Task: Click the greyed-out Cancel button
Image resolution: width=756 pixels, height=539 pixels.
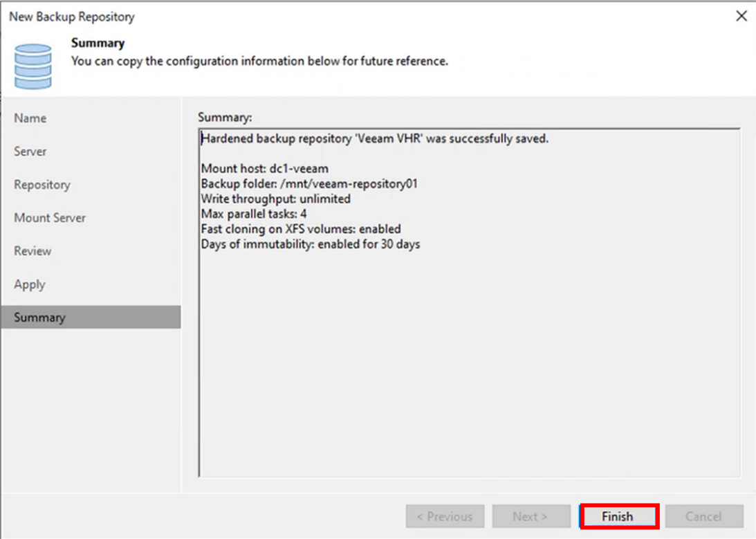Action: 704,516
